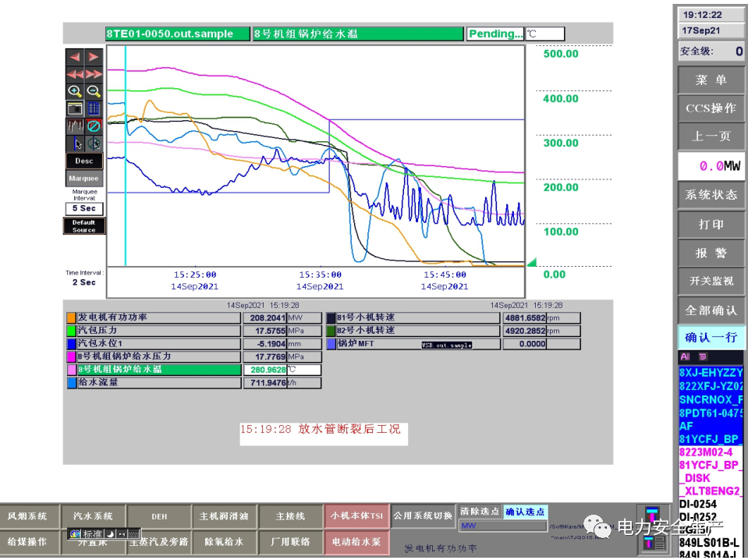Open the 系统状态 screen
This screenshot has width=748, height=560.
[x=711, y=195]
